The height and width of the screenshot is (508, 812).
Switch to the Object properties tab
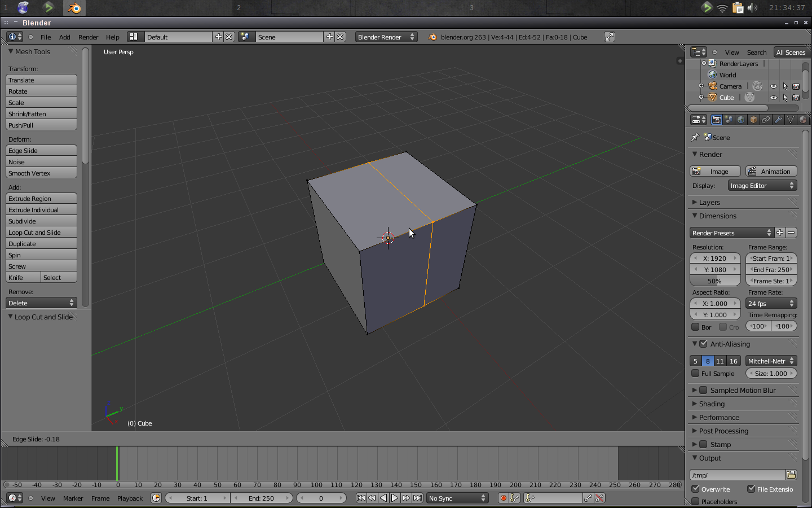tap(753, 119)
